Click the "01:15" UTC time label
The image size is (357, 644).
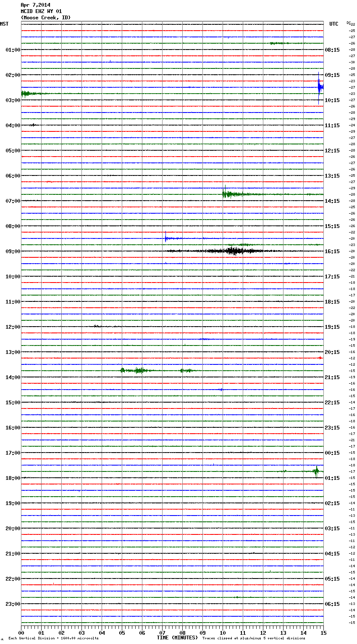coord(332,478)
